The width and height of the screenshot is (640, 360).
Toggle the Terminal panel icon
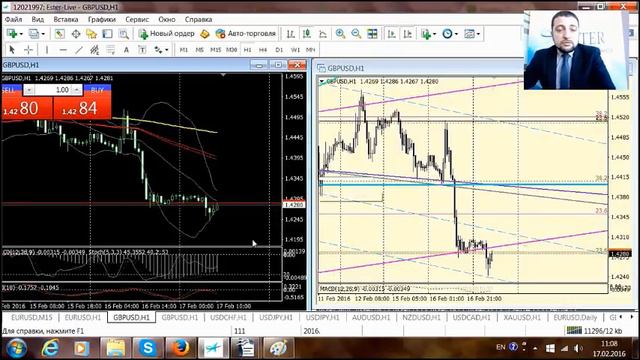click(x=107, y=34)
